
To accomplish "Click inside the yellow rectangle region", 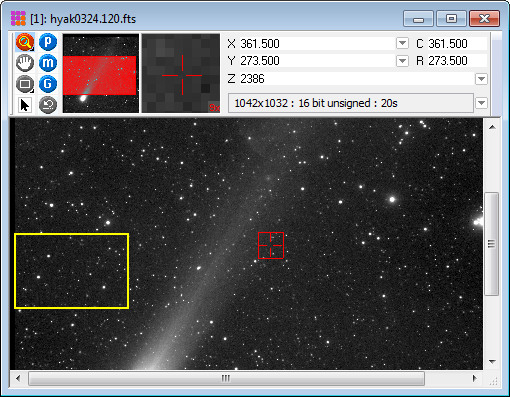I will (x=72, y=271).
